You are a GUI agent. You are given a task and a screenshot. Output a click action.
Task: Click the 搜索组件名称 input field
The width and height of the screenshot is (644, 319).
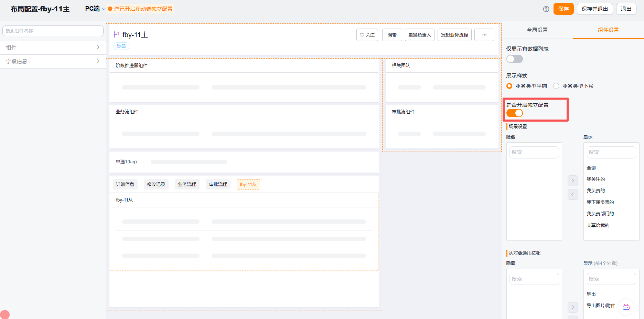53,31
